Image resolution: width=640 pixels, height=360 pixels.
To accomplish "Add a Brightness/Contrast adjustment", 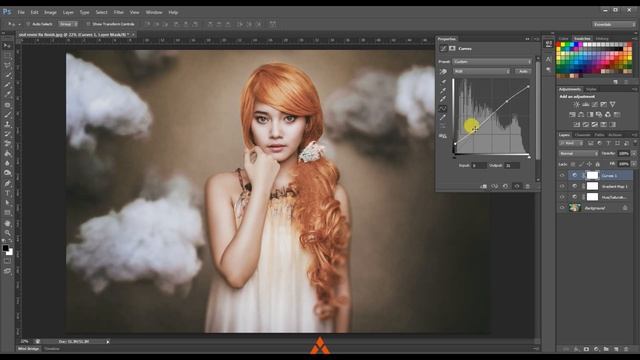I will (x=576, y=104).
